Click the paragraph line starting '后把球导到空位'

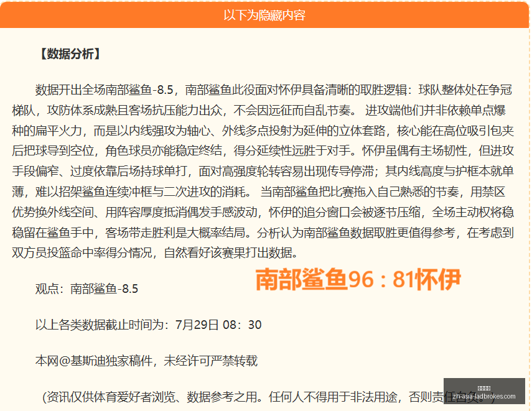[263, 151]
